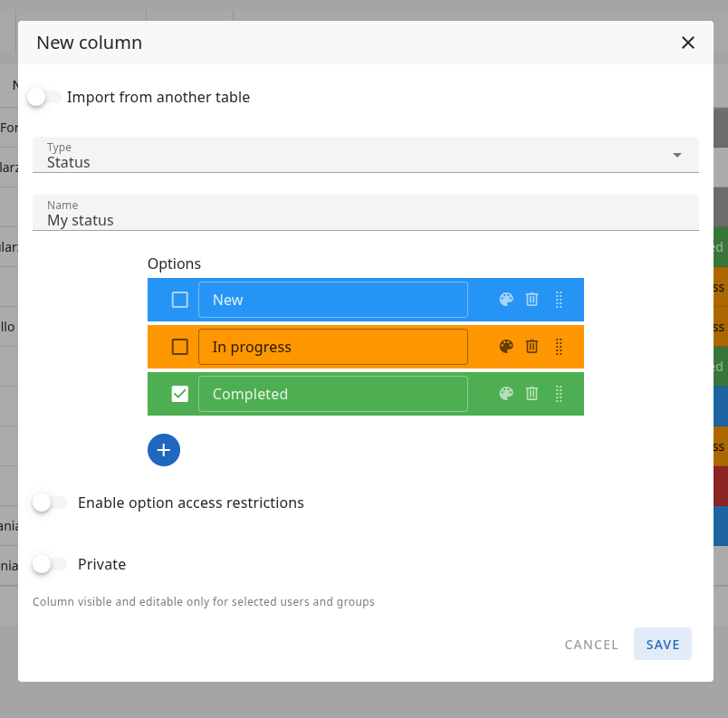Check the New option checkbox

[x=180, y=300]
